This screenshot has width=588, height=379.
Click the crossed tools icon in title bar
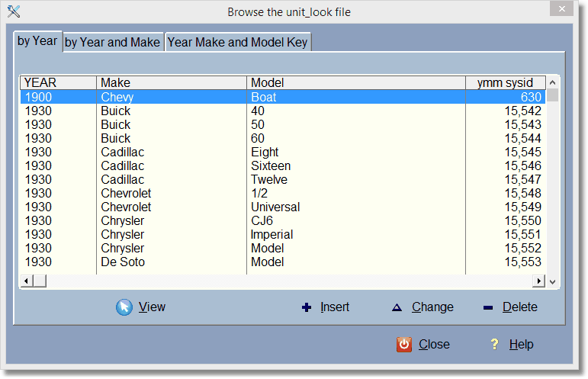pyautogui.click(x=14, y=11)
